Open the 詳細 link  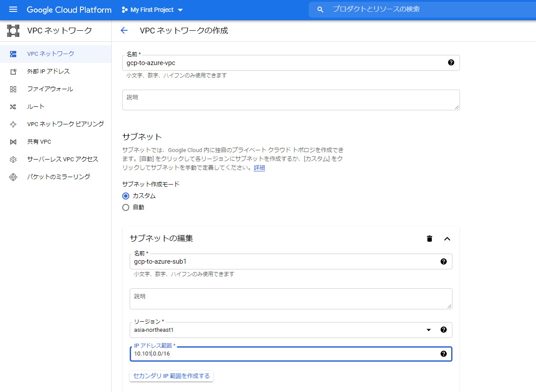(259, 168)
